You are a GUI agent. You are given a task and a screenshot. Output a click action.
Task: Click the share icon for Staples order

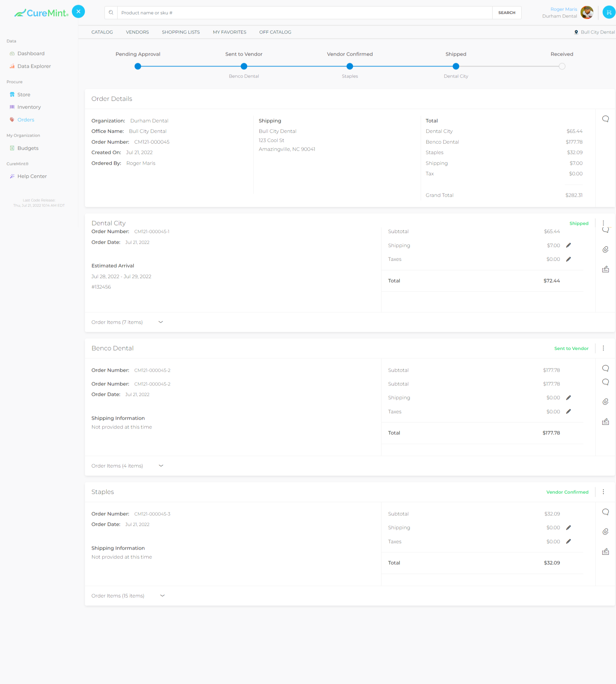(606, 552)
